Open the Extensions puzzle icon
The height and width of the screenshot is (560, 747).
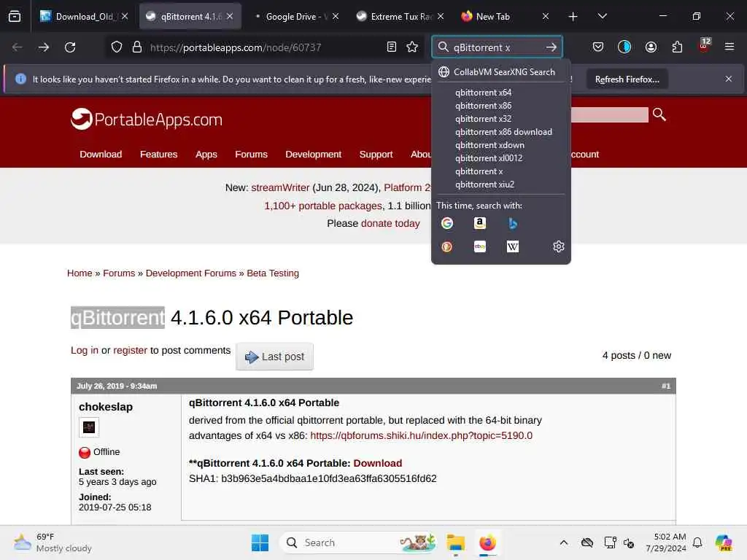point(677,47)
